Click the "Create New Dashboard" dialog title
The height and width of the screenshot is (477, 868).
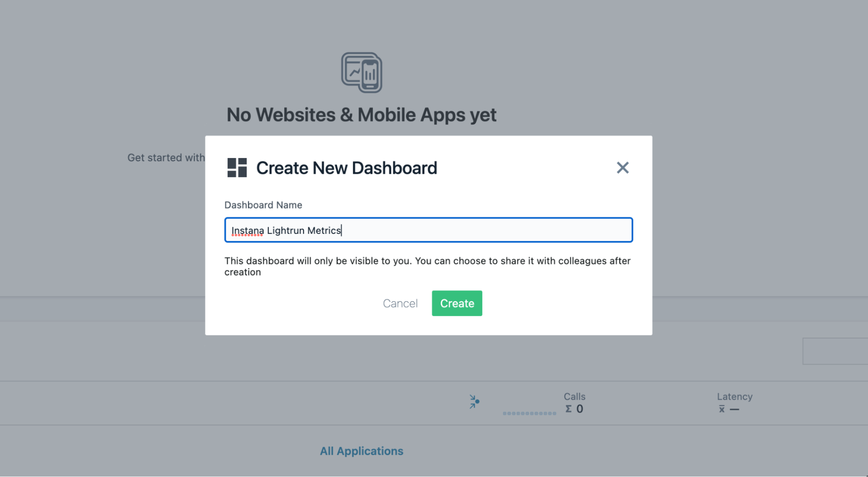[347, 168]
